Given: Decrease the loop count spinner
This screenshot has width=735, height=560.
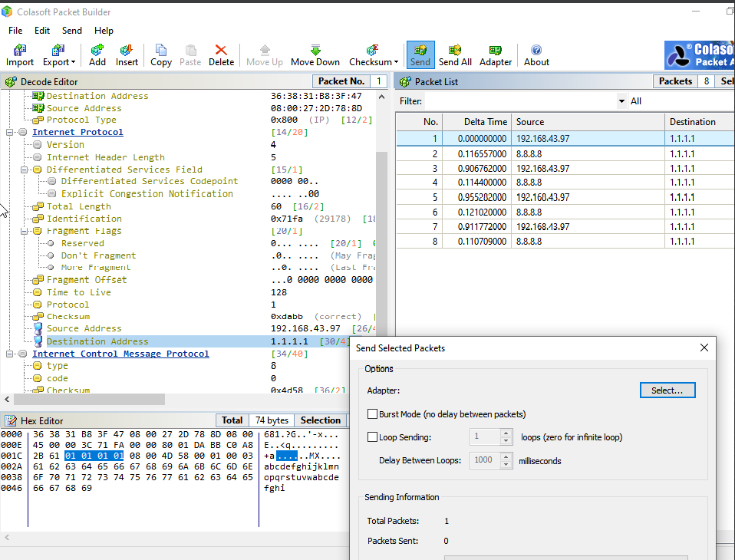Looking at the screenshot, I should (506, 440).
